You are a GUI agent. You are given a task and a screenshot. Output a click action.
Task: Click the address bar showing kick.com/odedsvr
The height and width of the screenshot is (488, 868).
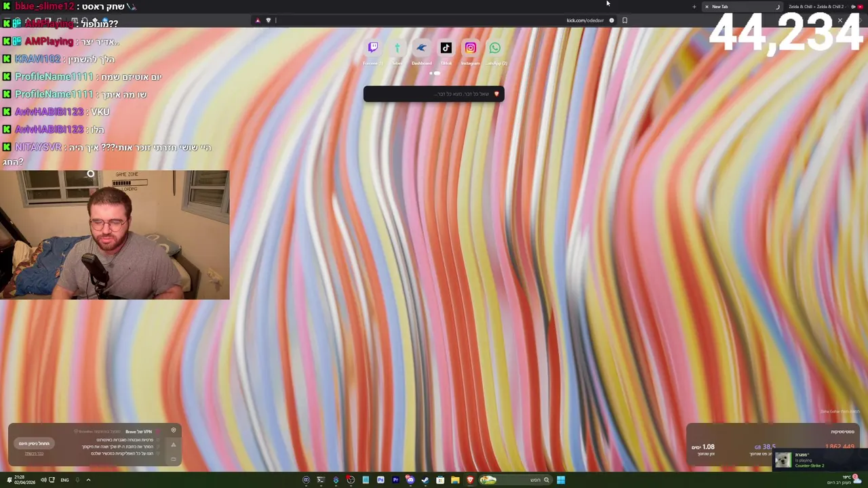(x=434, y=20)
